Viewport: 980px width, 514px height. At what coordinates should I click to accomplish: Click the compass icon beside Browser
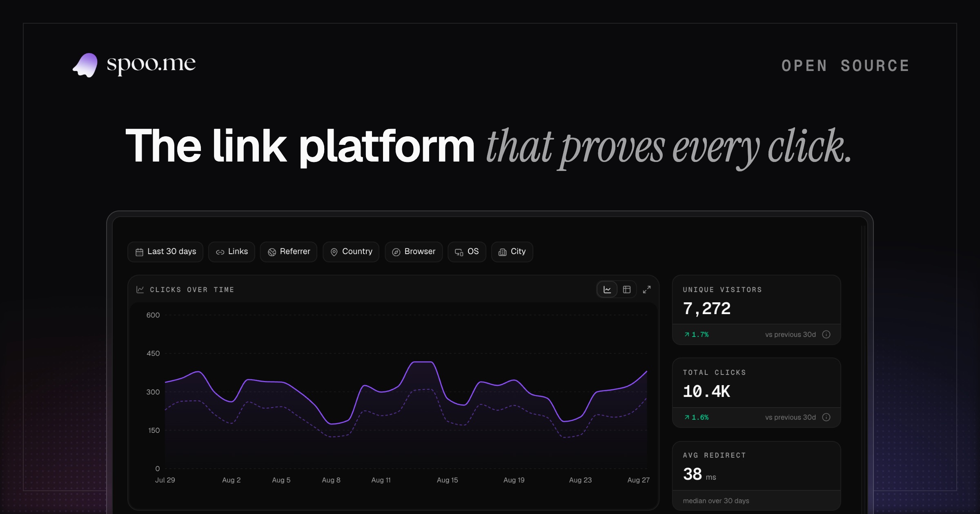click(x=396, y=252)
